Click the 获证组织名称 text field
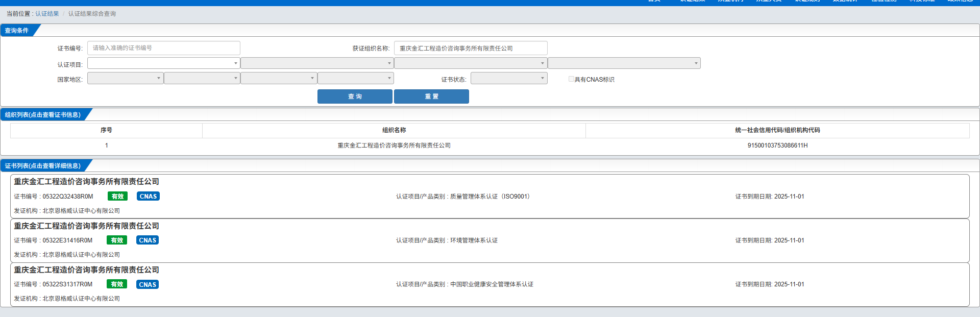This screenshot has width=980, height=317. (470, 48)
